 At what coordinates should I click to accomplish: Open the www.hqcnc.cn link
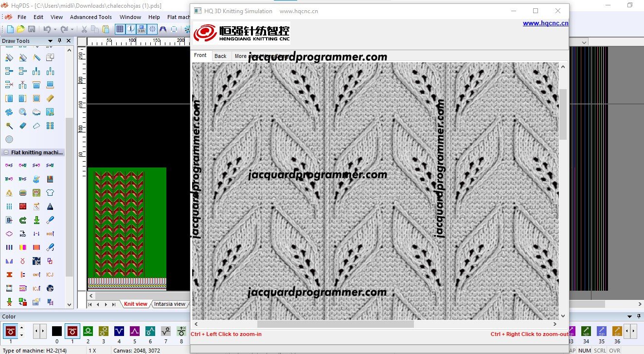pos(545,23)
